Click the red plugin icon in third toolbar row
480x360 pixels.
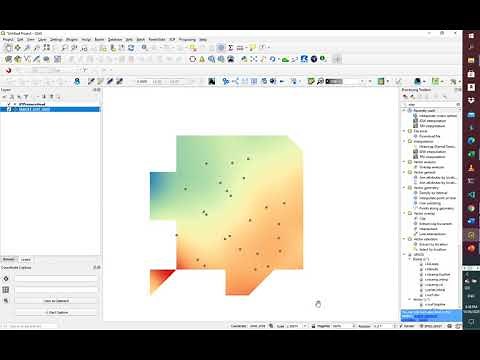pyautogui.click(x=9, y=70)
